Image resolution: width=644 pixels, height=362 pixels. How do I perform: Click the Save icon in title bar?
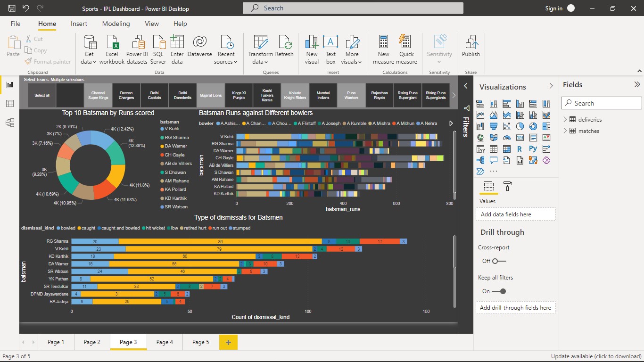(11, 8)
